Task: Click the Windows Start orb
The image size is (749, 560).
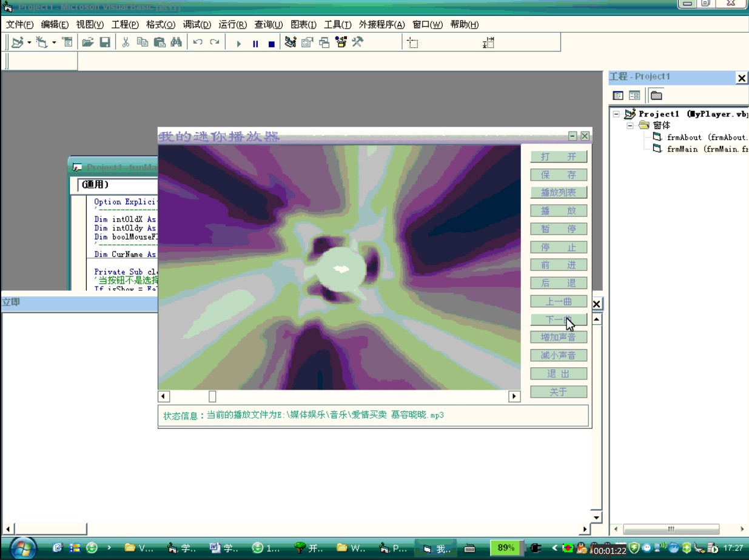Action: point(23,548)
